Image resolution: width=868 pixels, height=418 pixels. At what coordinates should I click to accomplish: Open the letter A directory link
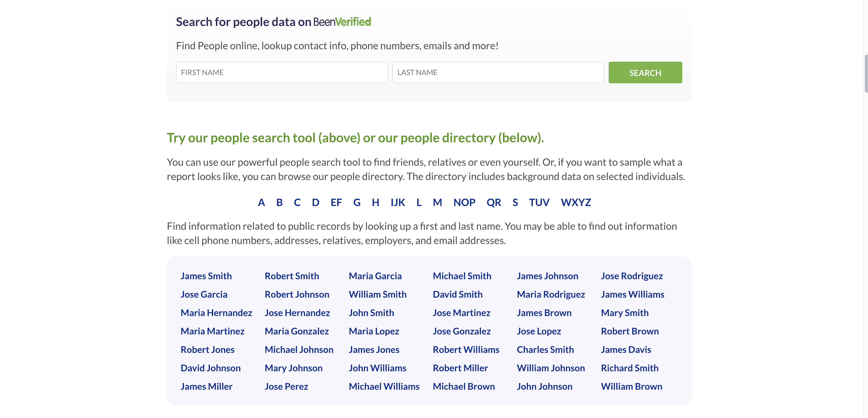(261, 202)
